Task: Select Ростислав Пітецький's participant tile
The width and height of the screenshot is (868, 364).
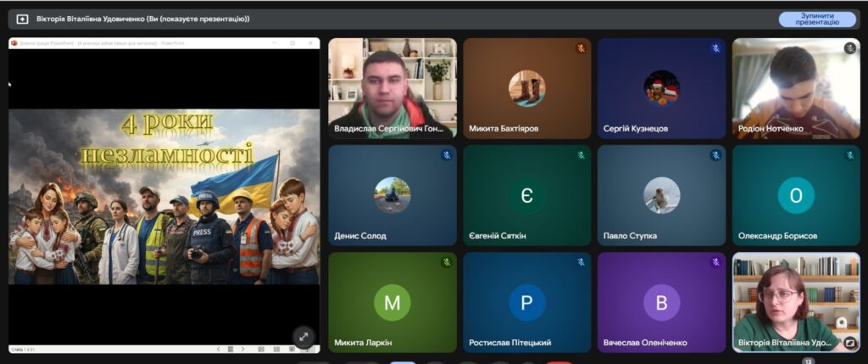Action: click(526, 302)
